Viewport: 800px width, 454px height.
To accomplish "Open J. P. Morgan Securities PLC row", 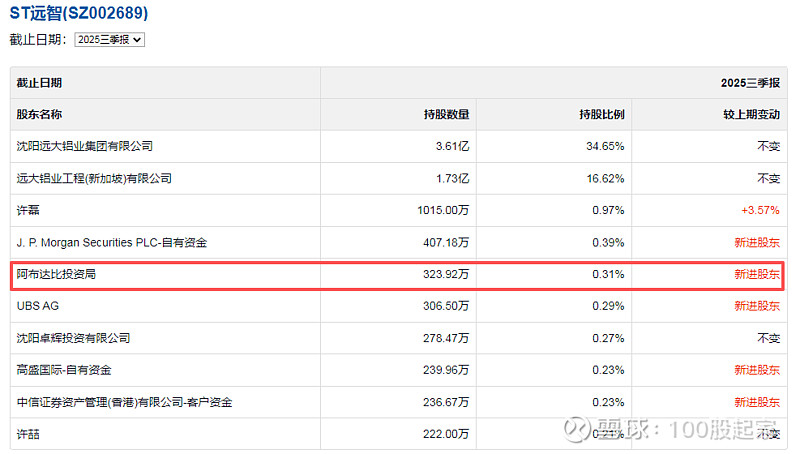I will [112, 242].
